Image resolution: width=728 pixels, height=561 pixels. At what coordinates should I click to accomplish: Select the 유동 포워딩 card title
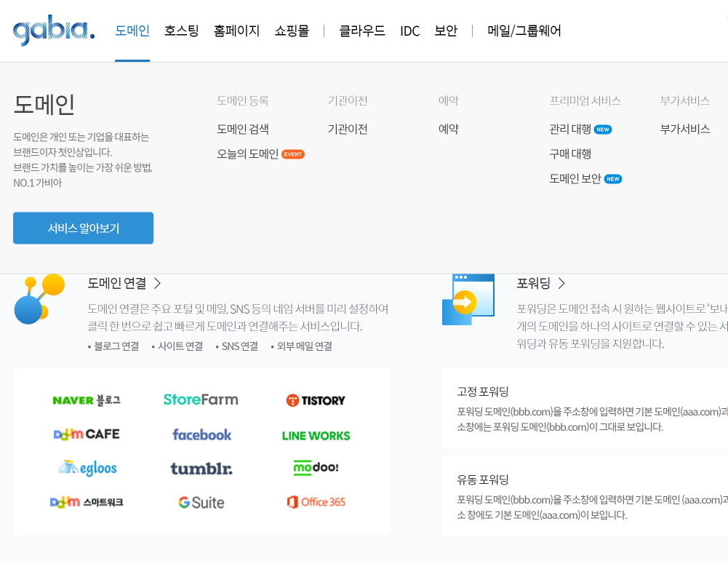[x=483, y=480]
